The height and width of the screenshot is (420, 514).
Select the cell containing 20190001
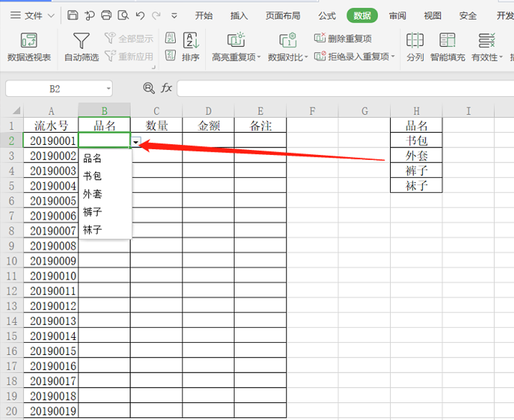51,140
